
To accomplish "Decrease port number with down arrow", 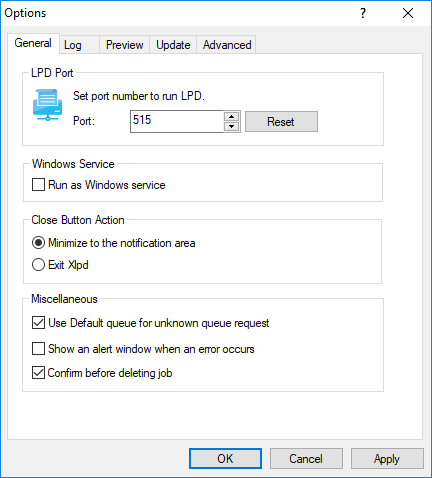I will click(232, 126).
